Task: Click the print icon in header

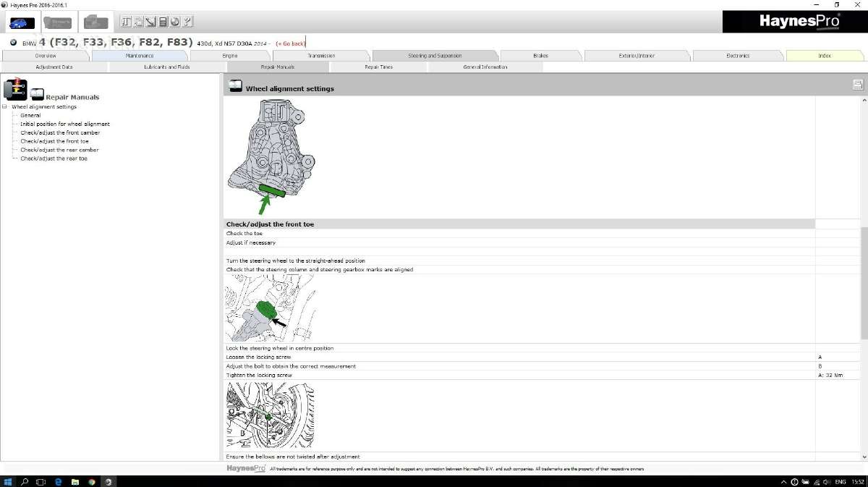Action: tap(858, 85)
